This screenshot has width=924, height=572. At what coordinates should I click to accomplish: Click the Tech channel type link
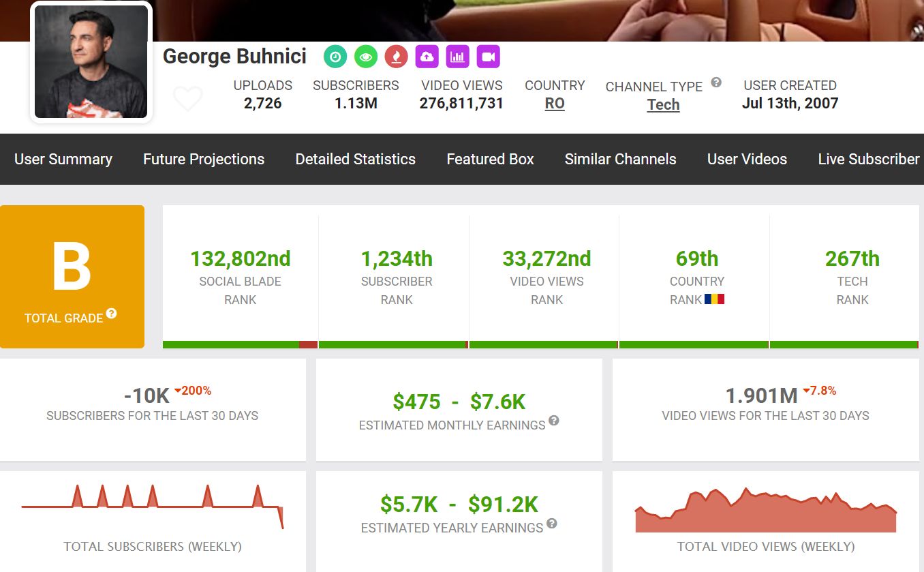(x=663, y=105)
